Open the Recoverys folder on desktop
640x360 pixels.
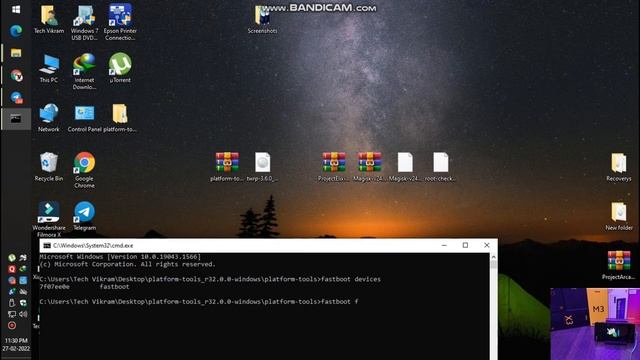[619, 167]
